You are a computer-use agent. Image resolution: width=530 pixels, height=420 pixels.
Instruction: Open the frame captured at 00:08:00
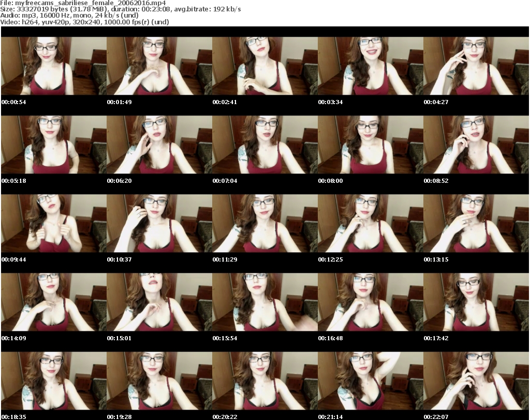[371, 144]
